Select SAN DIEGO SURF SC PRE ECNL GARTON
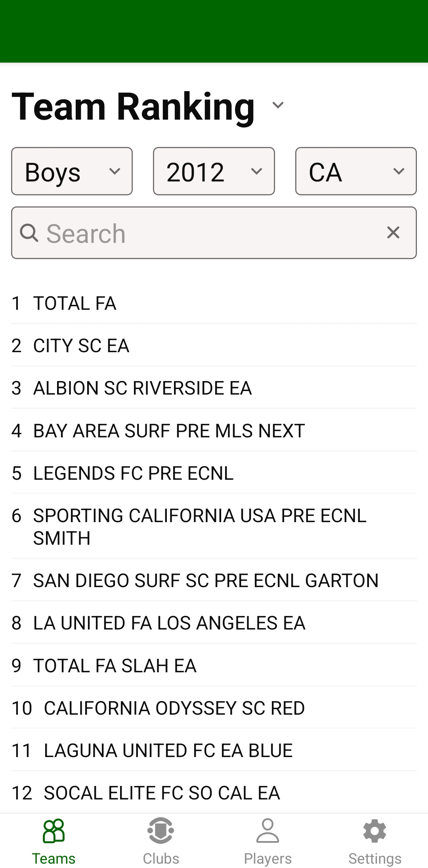The image size is (428, 868). point(206,581)
